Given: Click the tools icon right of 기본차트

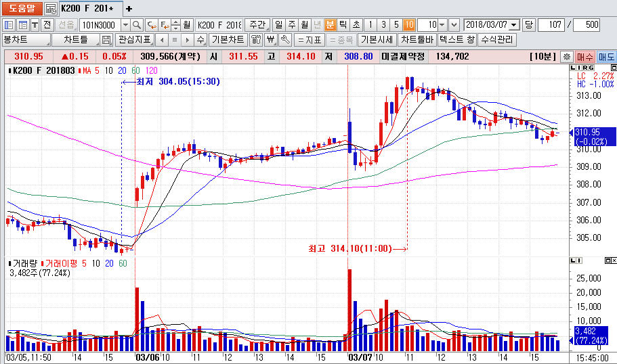Looking at the screenshot, I should pyautogui.click(x=257, y=40).
